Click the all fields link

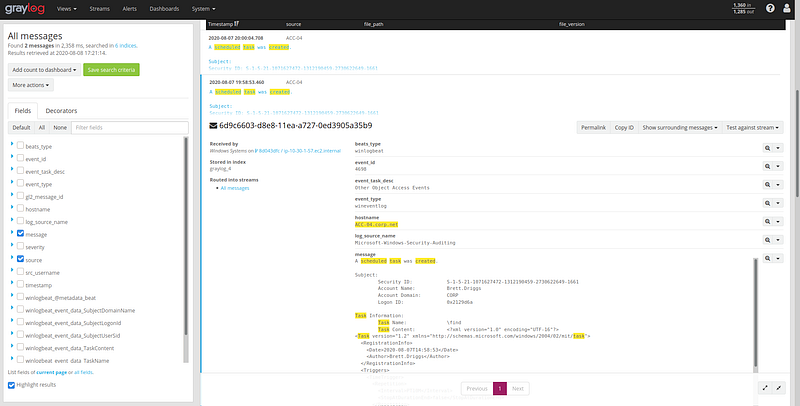(83, 372)
